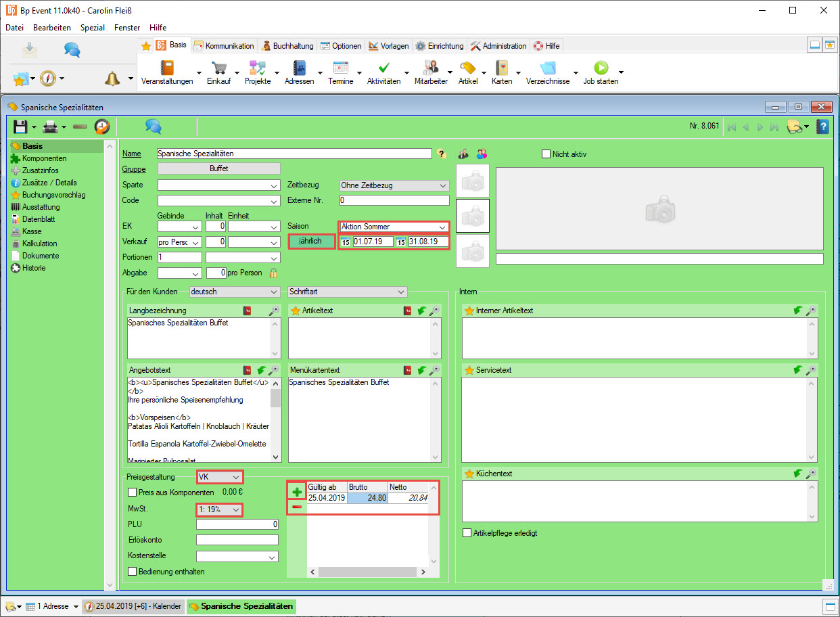Screen dimensions: 840x617
Task: Click the jährlich button
Action: coord(311,242)
